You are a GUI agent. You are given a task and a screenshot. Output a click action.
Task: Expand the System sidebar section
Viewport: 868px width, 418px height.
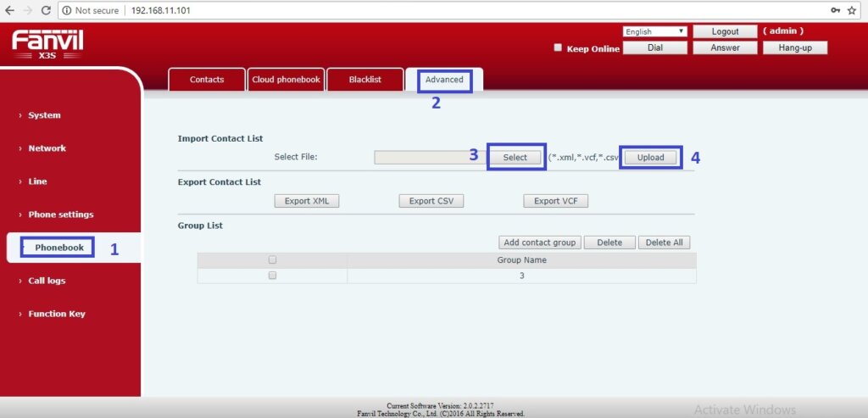tap(44, 115)
